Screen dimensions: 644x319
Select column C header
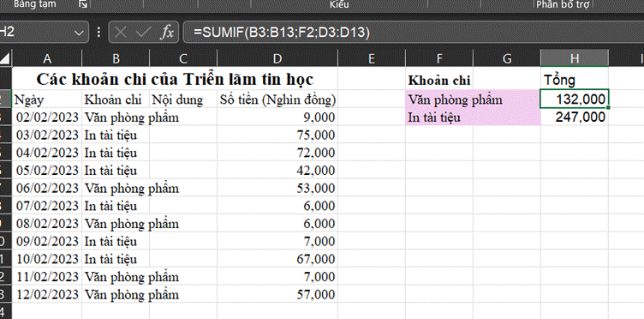[183, 59]
